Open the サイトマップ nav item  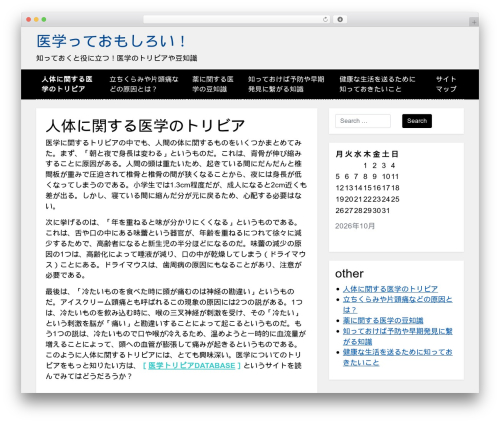(x=446, y=84)
